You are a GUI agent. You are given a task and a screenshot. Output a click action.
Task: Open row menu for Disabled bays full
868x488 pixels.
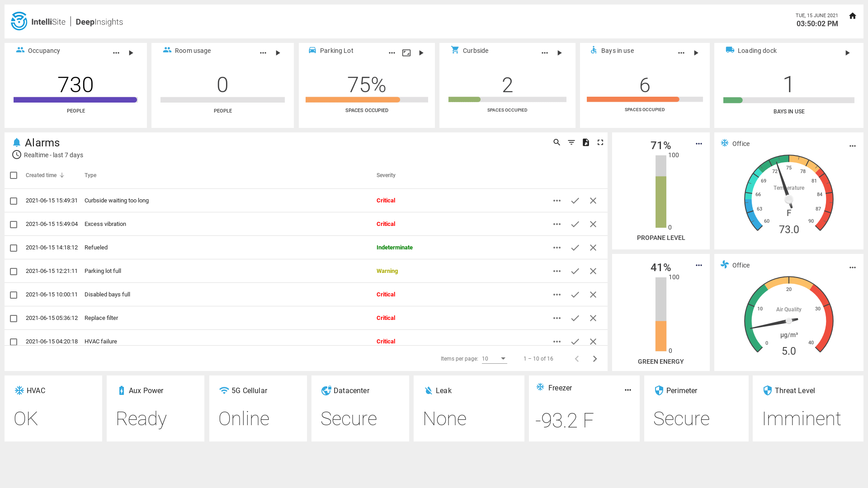tap(557, 295)
